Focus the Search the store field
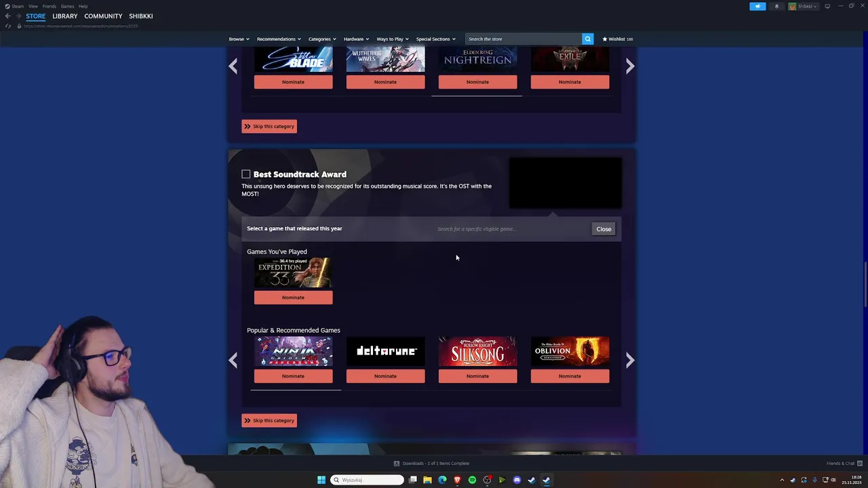The width and height of the screenshot is (868, 488). click(x=524, y=39)
